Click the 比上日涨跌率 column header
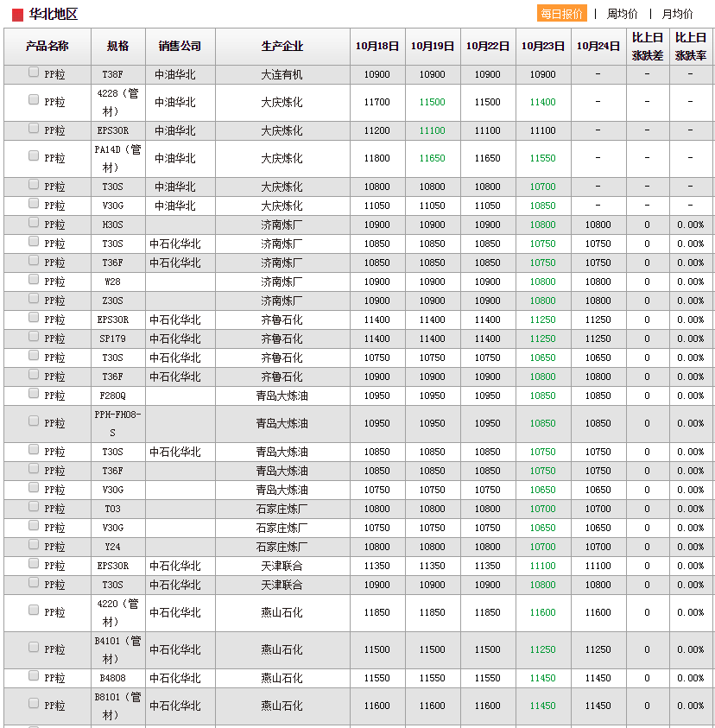 pos(691,47)
